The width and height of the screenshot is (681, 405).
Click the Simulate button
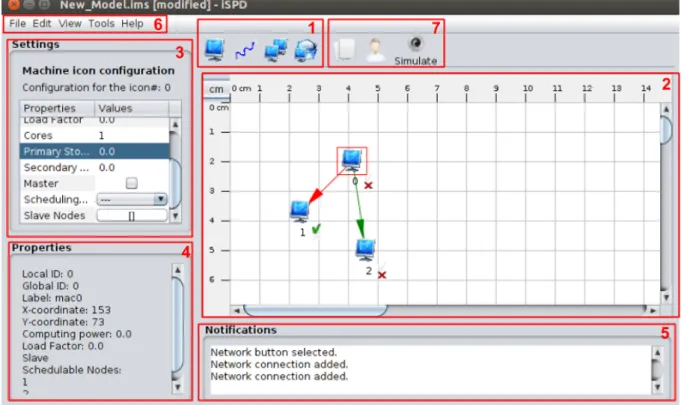coord(416,51)
